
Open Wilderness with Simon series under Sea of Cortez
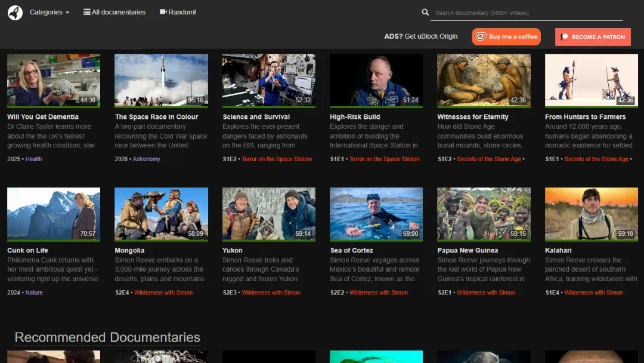(379, 293)
